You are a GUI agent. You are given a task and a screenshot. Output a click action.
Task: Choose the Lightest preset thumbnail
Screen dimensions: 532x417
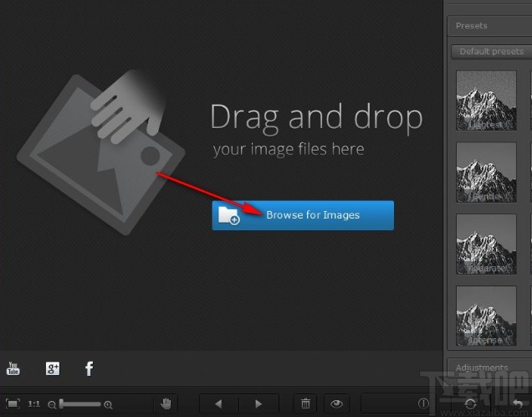[x=486, y=100]
